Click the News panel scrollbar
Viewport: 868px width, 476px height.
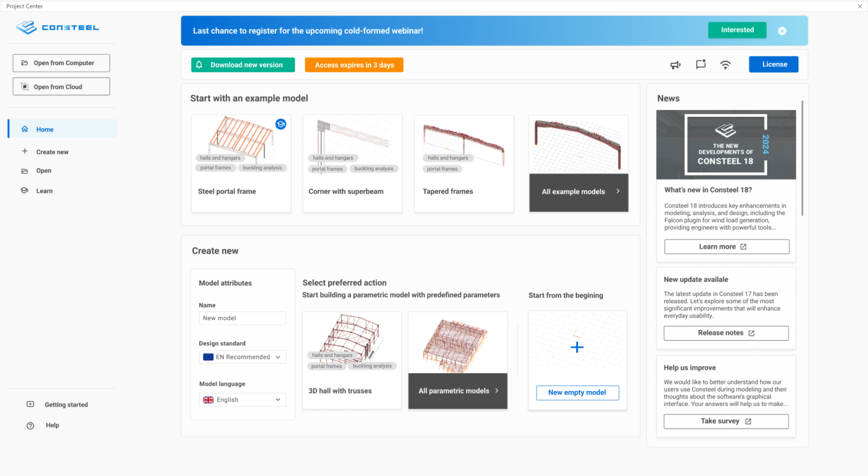(x=802, y=158)
